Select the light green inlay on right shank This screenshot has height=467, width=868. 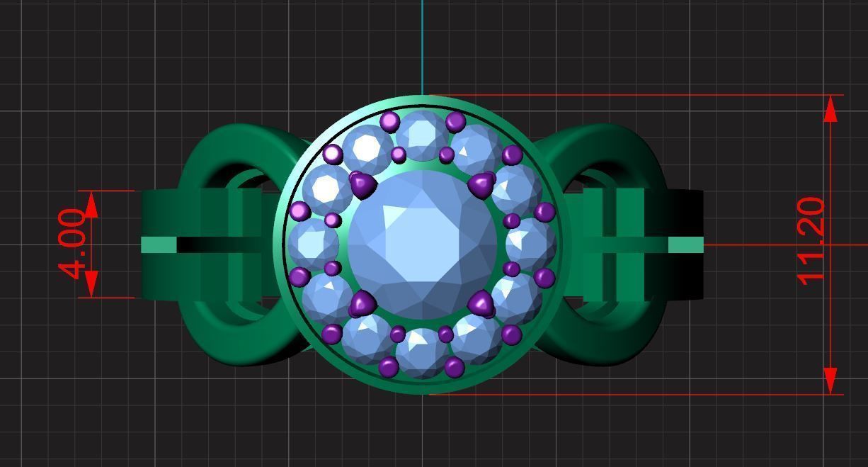pyautogui.click(x=685, y=245)
